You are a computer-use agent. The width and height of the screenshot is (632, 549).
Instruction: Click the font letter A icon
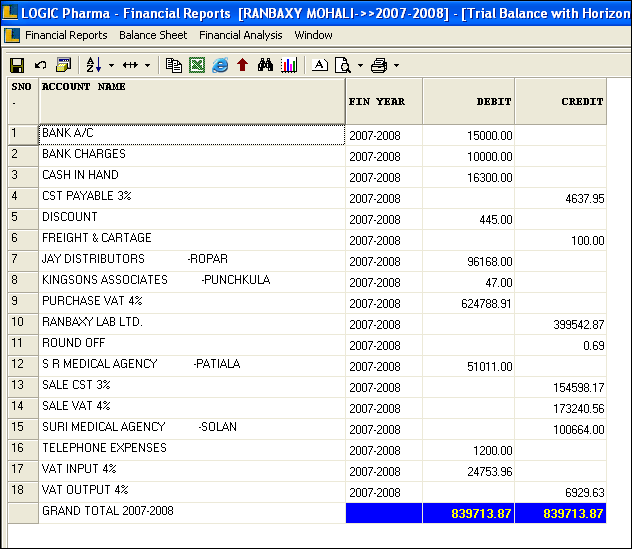320,65
